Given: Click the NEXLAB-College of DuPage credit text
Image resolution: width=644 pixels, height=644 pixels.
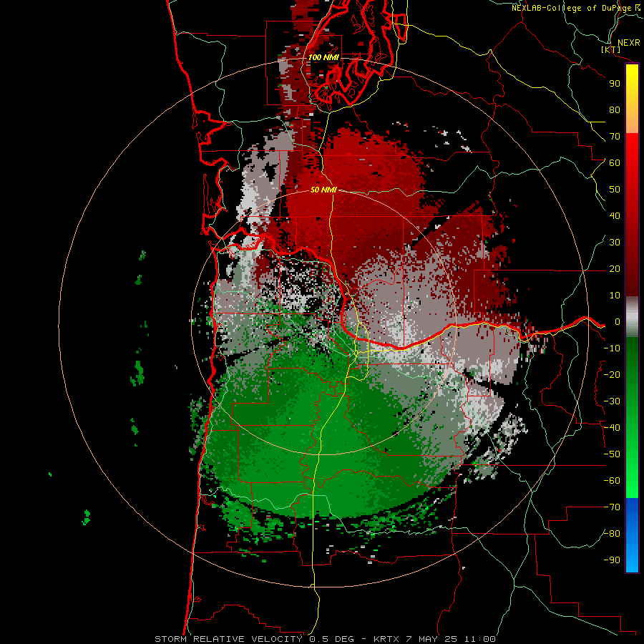Looking at the screenshot, I should click(571, 8).
